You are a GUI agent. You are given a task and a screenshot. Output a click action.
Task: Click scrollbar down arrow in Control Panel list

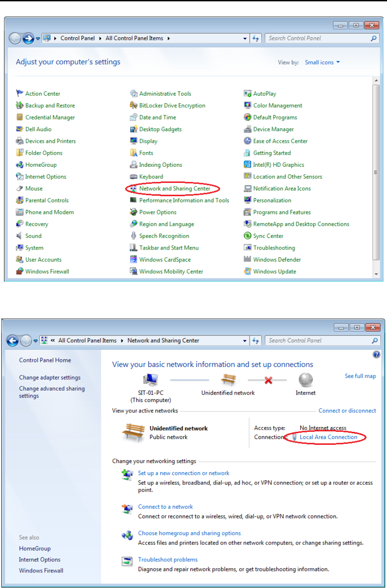pyautogui.click(x=376, y=274)
